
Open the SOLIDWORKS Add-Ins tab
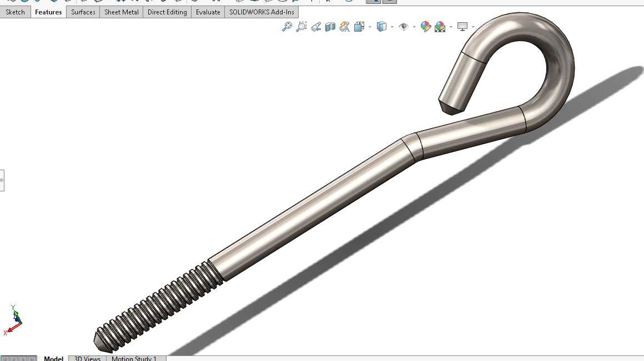pos(261,12)
